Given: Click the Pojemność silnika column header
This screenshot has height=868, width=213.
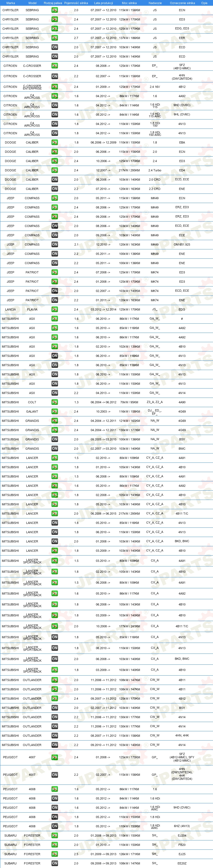Looking at the screenshot, I should [x=76, y=3].
